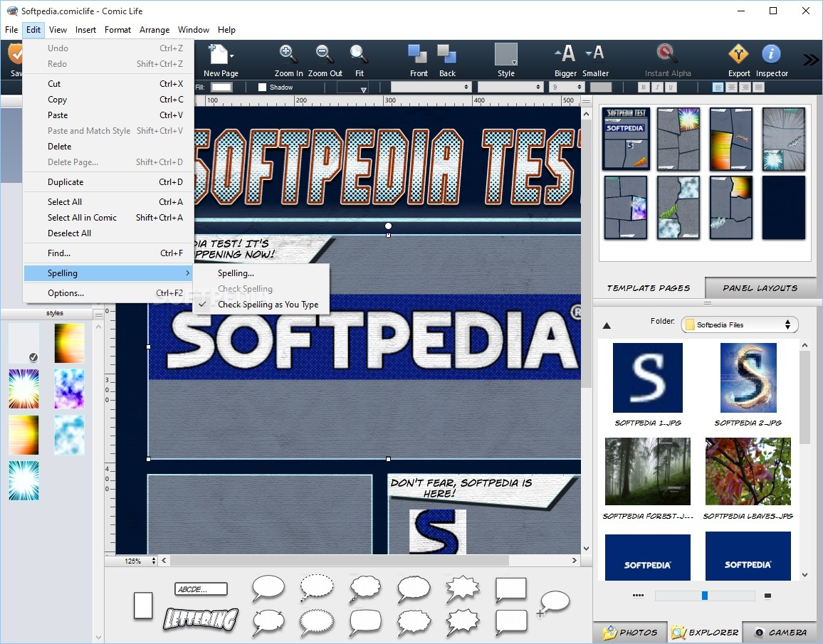This screenshot has height=644, width=823.
Task: Click the New Page toolbar icon
Action: (220, 54)
